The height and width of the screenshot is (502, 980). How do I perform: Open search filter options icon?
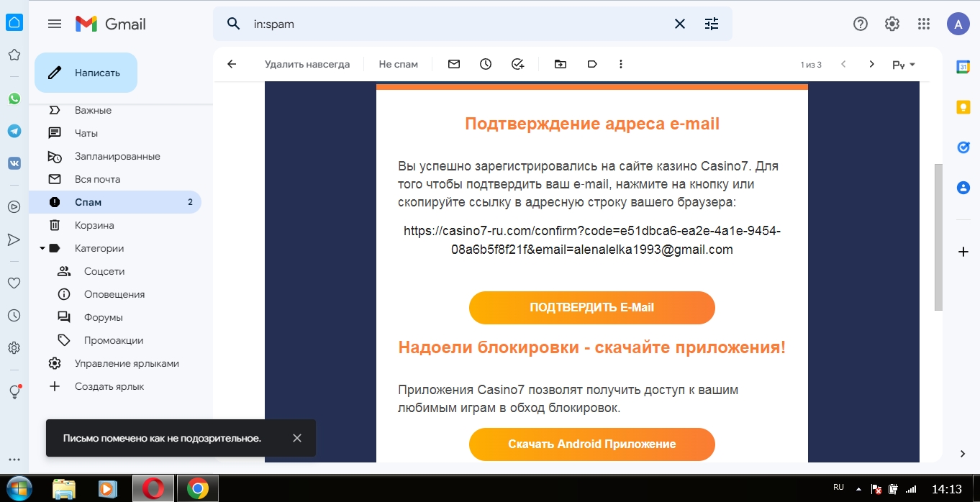[712, 24]
